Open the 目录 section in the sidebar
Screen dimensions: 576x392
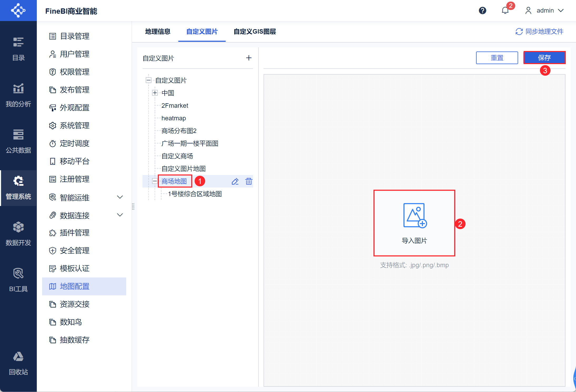(18, 49)
